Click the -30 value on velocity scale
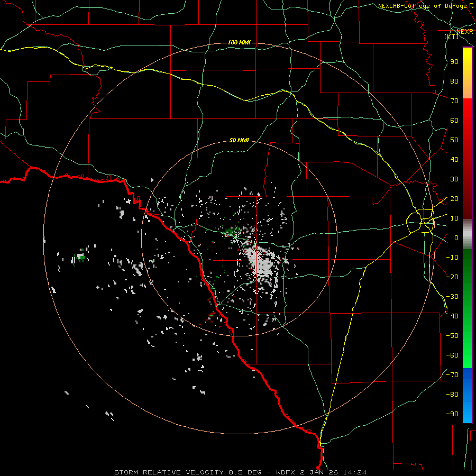Image resolution: width=476 pixels, height=476 pixels. tap(452, 297)
